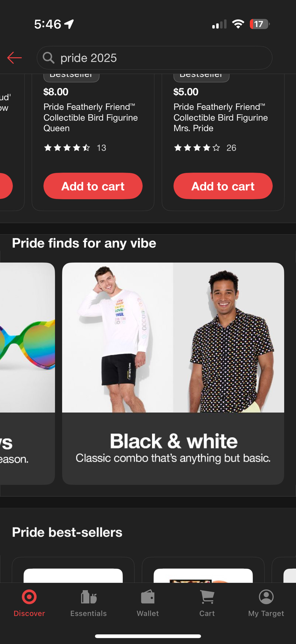The image size is (296, 644).
Task: View star rating with 26 reviews
Action: click(205, 148)
